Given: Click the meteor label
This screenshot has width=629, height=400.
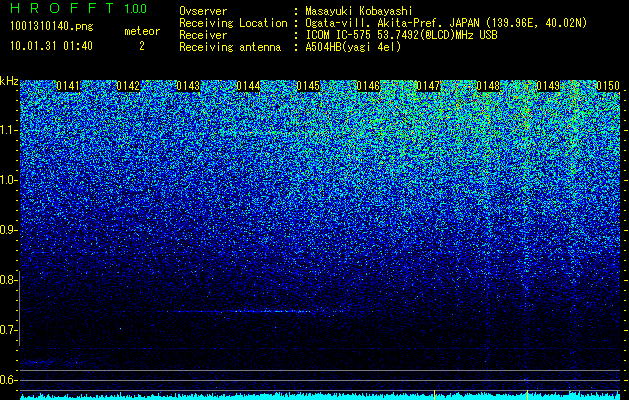Looking at the screenshot, I should pyautogui.click(x=142, y=31).
